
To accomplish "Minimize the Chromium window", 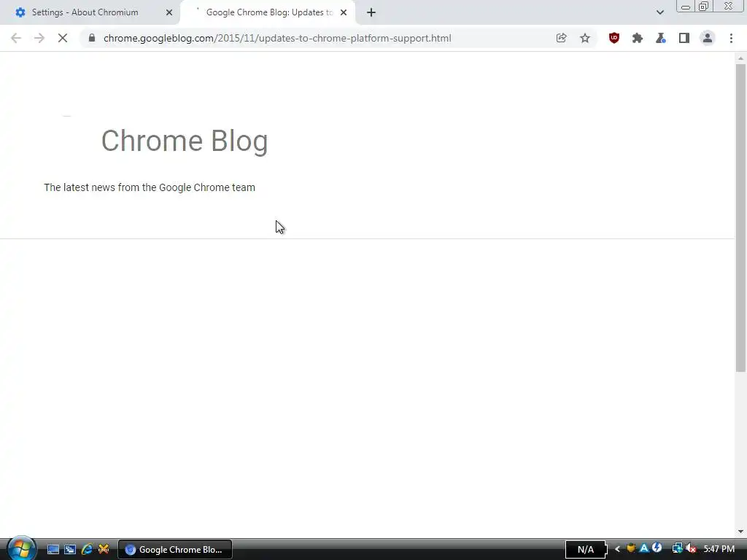I will pyautogui.click(x=686, y=7).
